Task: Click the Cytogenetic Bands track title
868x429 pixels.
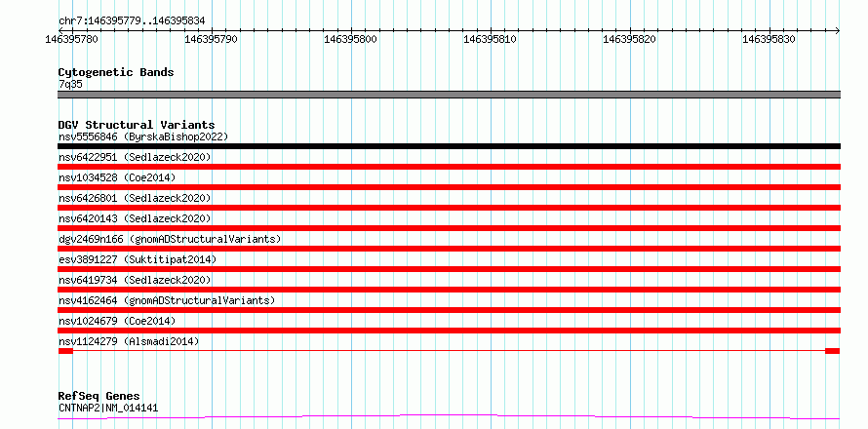Action: 116,72
